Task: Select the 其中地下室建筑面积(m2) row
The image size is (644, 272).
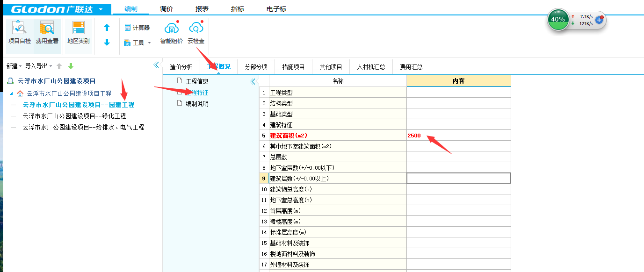Action: pyautogui.click(x=338, y=146)
